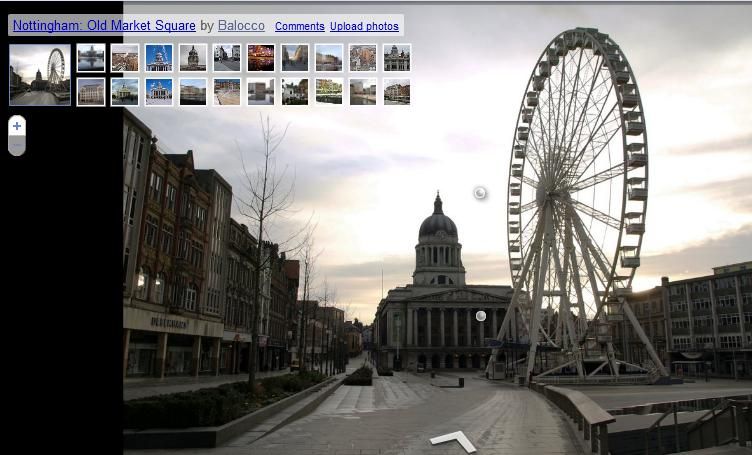The height and width of the screenshot is (455, 752).
Task: Open the Comments link
Action: pos(299,27)
